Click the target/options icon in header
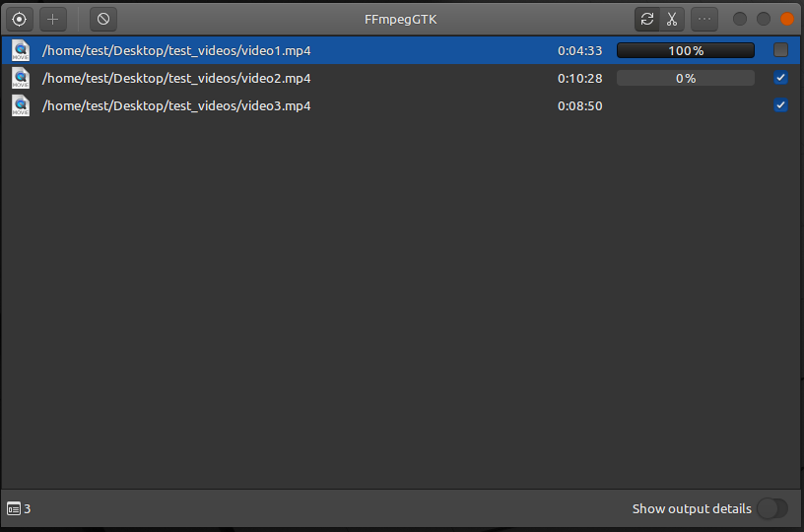Screen dimensions: 804x532 (20, 20)
